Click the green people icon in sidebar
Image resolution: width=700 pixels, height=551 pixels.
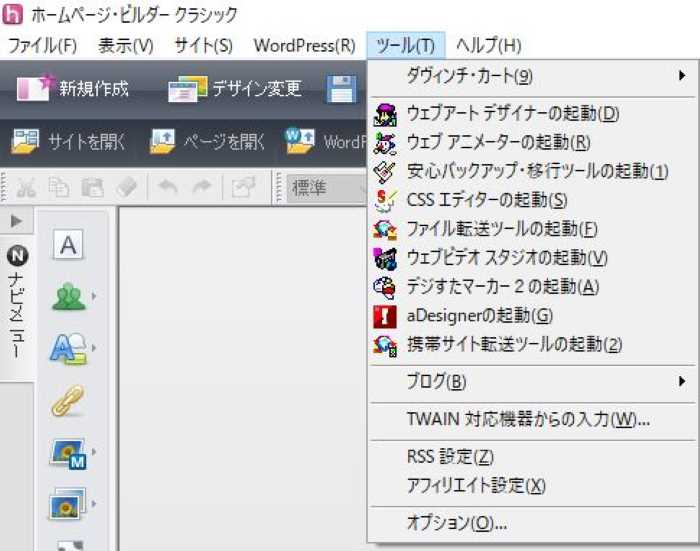69,296
